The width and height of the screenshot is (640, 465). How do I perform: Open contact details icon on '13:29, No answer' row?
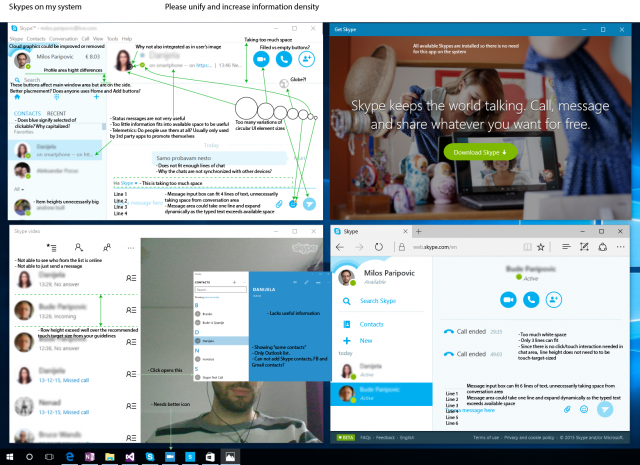coord(131,278)
